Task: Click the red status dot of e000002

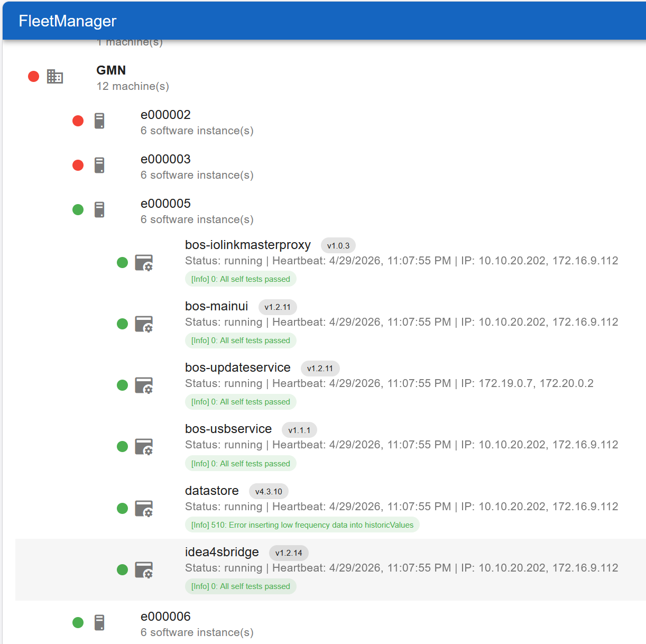Action: click(x=78, y=121)
